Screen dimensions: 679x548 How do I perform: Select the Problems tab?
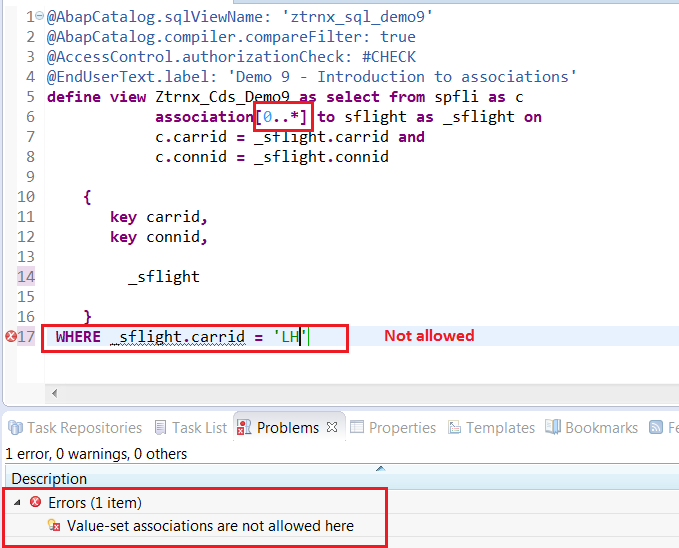pos(288,428)
